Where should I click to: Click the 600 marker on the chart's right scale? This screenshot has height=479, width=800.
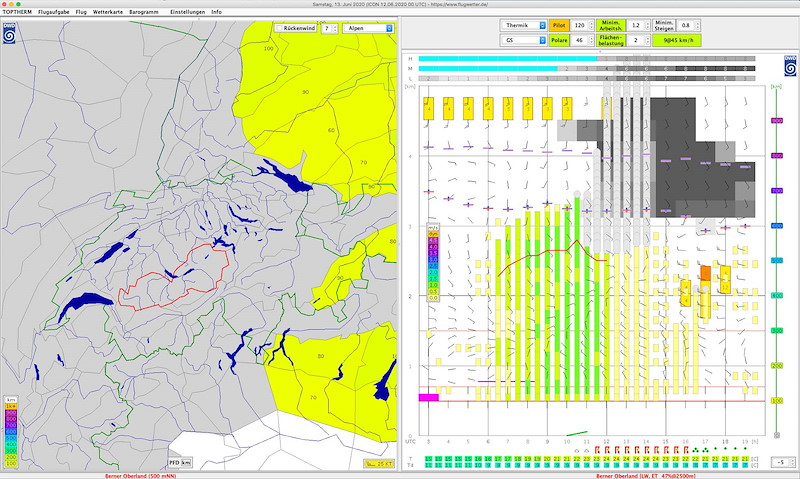777,225
